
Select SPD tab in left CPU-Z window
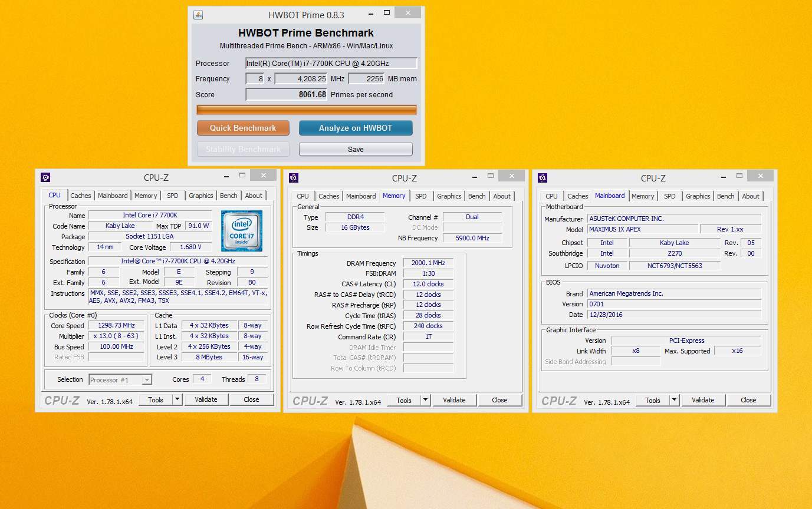tap(173, 196)
